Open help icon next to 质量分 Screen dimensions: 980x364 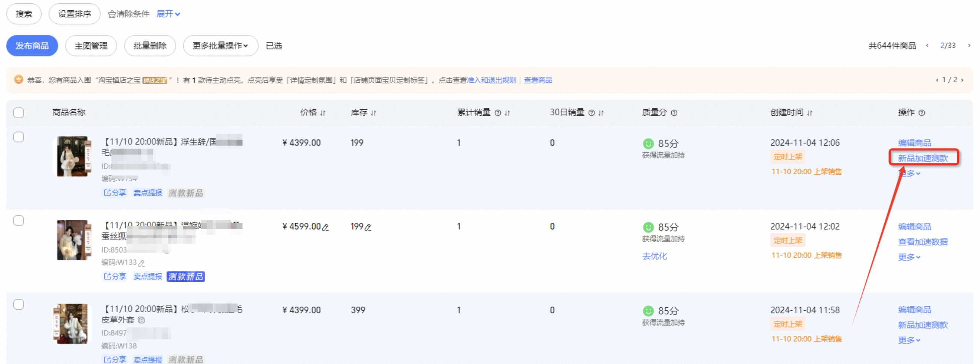tap(674, 113)
